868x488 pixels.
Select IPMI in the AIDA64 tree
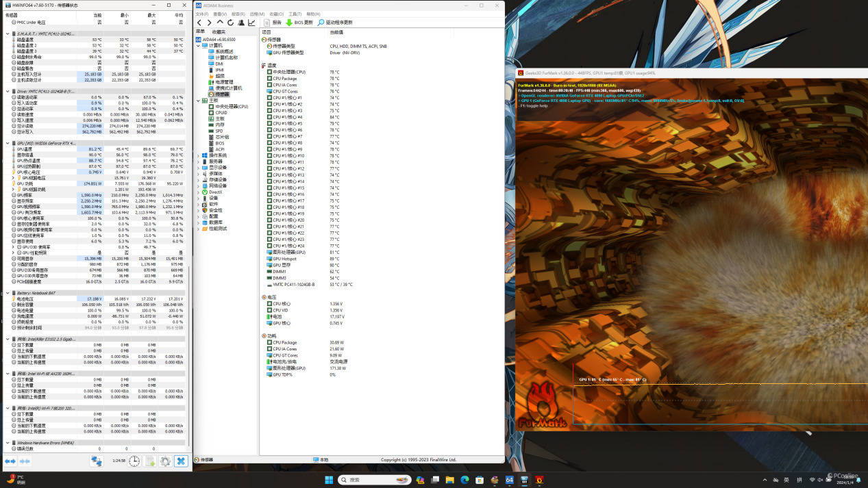(x=219, y=70)
